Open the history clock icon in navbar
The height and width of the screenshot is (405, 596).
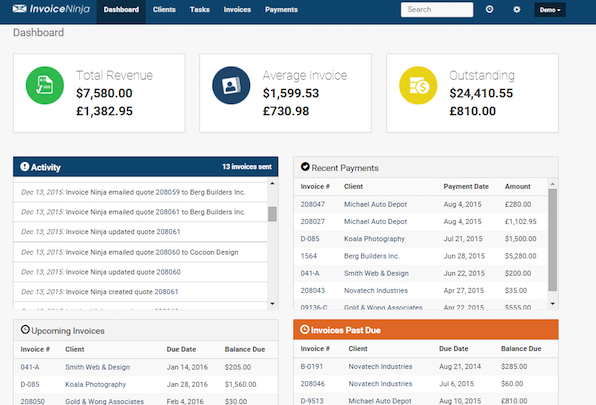490,9
